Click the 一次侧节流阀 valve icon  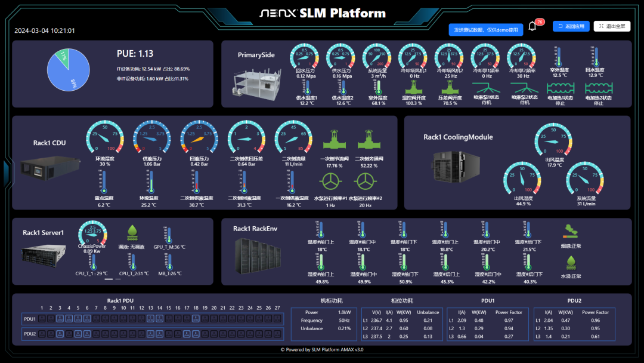tap(335, 141)
